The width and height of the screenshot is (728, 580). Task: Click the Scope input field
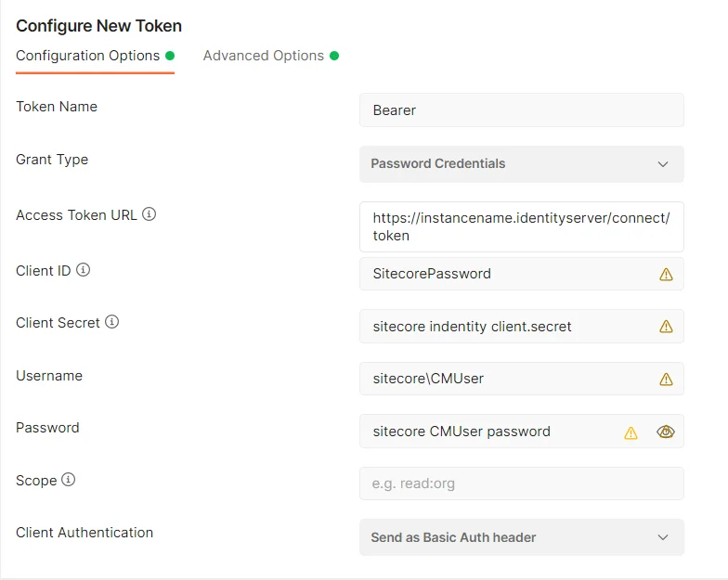point(522,483)
